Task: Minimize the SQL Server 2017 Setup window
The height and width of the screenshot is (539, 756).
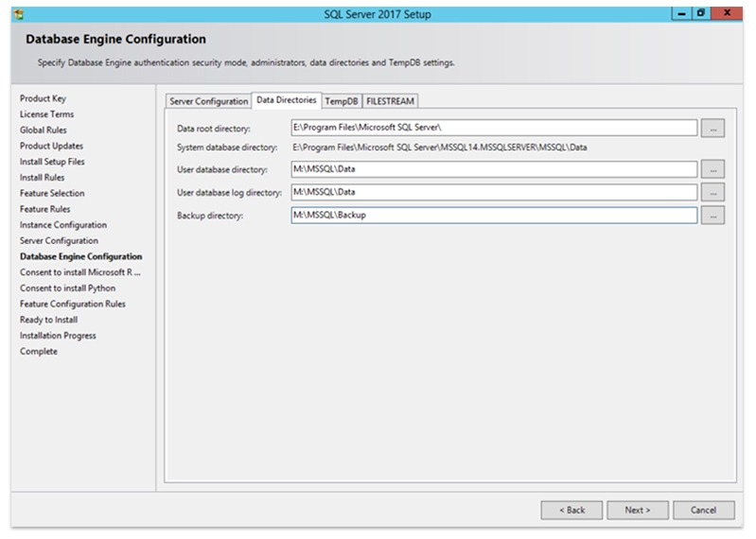Action: (x=681, y=13)
